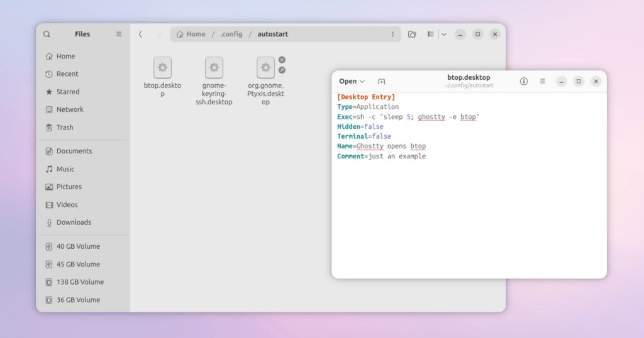Jump to .config in the path bar
Screen dimensions: 644x338
[x=231, y=35]
